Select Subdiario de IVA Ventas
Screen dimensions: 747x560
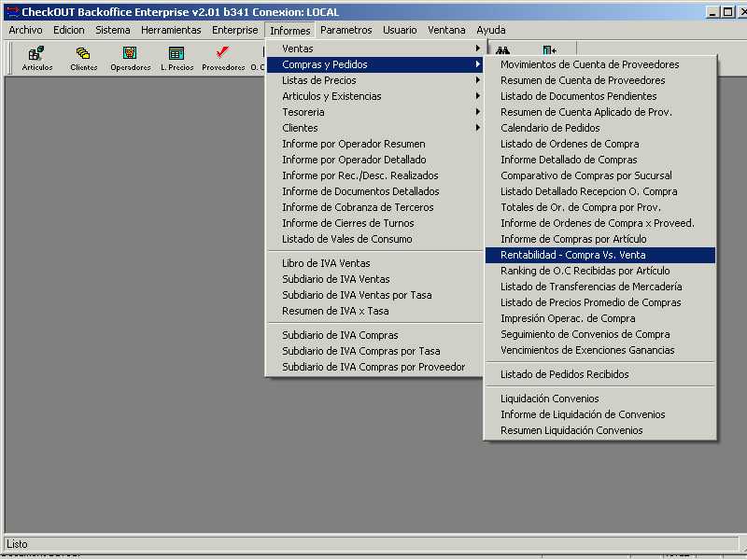tap(374, 279)
